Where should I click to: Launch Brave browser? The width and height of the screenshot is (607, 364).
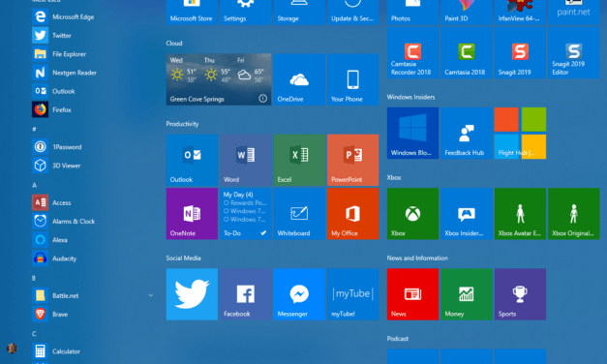50,314
